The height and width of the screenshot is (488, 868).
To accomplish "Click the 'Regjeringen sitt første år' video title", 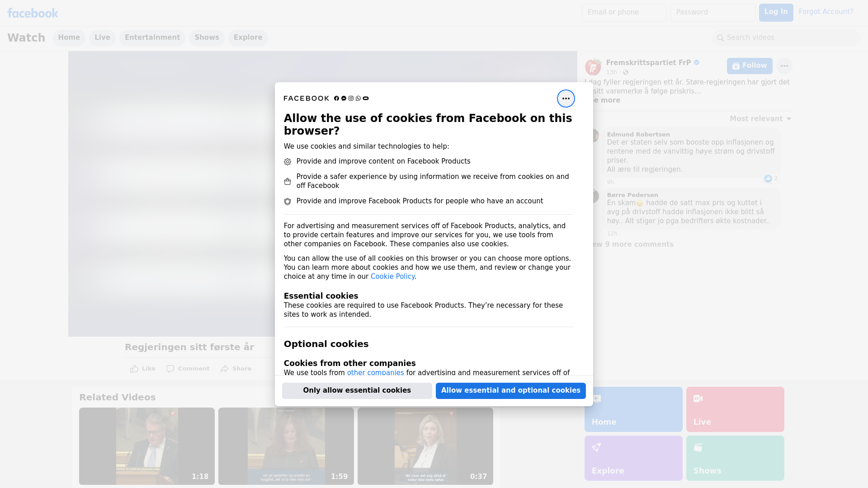I will tap(189, 347).
